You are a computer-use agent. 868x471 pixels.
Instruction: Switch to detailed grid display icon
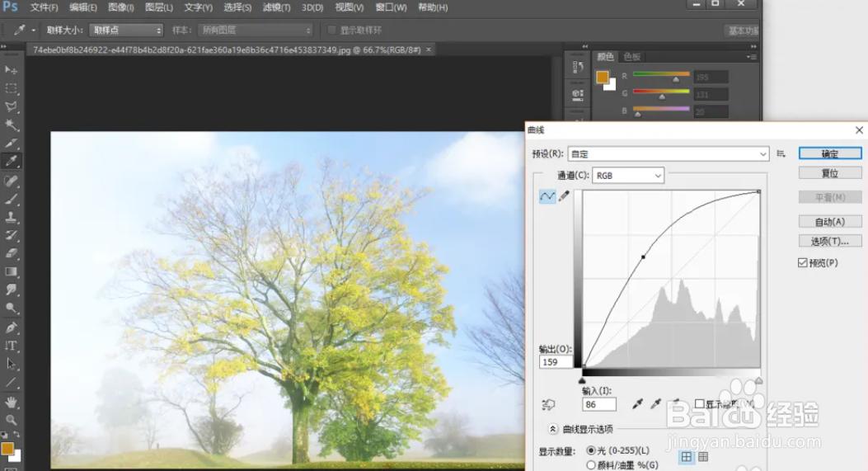pyautogui.click(x=703, y=457)
